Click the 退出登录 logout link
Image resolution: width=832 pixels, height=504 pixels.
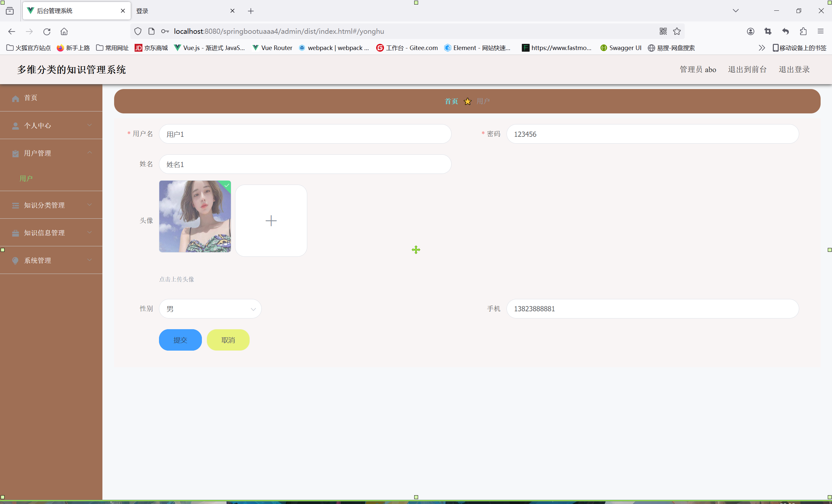794,70
